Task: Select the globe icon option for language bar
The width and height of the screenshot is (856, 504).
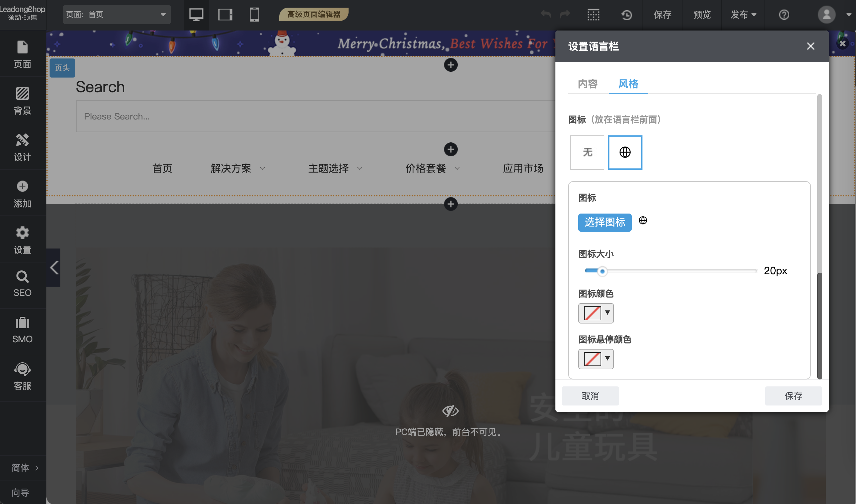Action: click(x=625, y=153)
